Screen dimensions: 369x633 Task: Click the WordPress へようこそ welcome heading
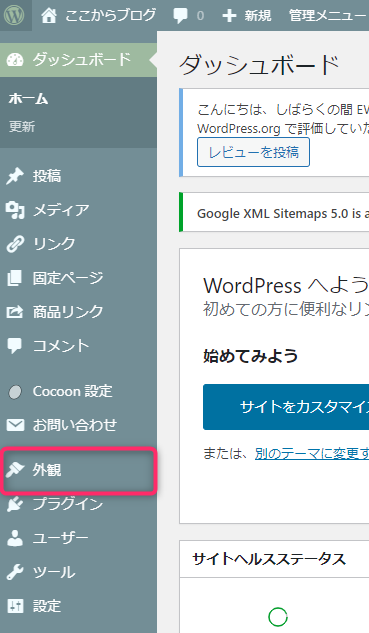(x=286, y=286)
